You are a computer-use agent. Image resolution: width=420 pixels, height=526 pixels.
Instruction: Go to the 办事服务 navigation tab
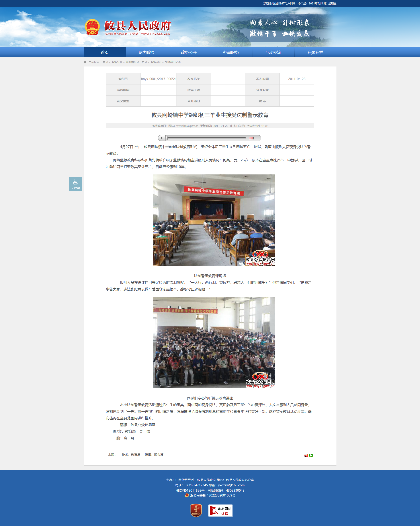[231, 53]
